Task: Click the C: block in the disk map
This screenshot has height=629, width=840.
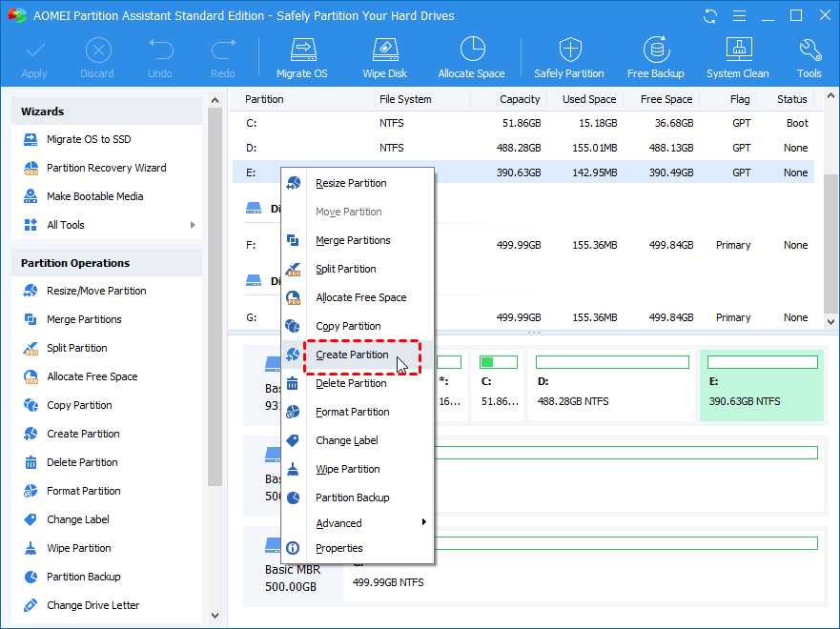Action: (x=499, y=385)
